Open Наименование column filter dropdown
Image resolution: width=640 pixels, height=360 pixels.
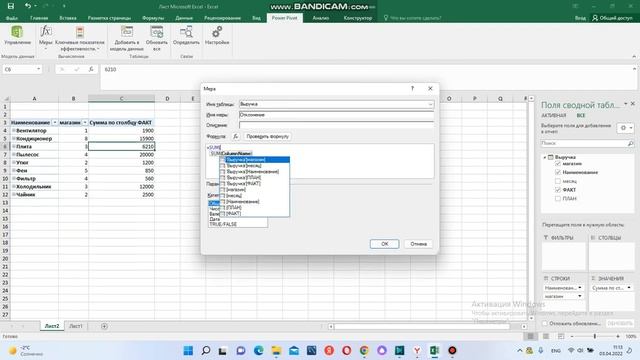[55, 122]
